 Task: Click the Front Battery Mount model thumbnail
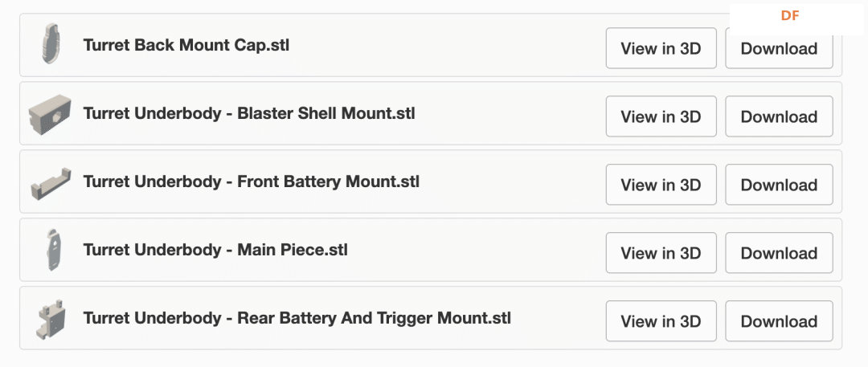pyautogui.click(x=51, y=184)
